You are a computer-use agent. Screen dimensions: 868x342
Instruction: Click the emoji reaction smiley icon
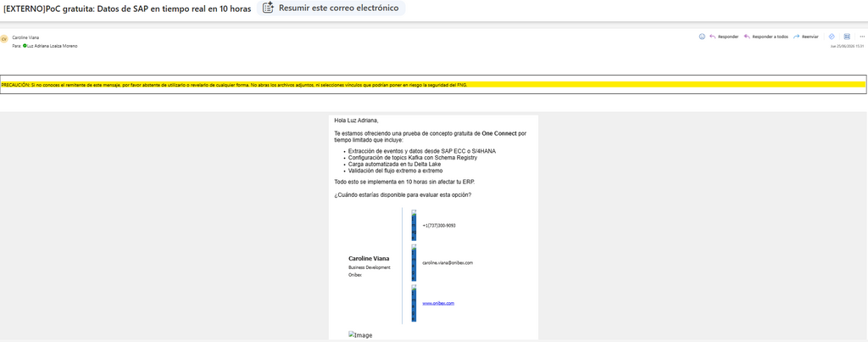(x=702, y=36)
